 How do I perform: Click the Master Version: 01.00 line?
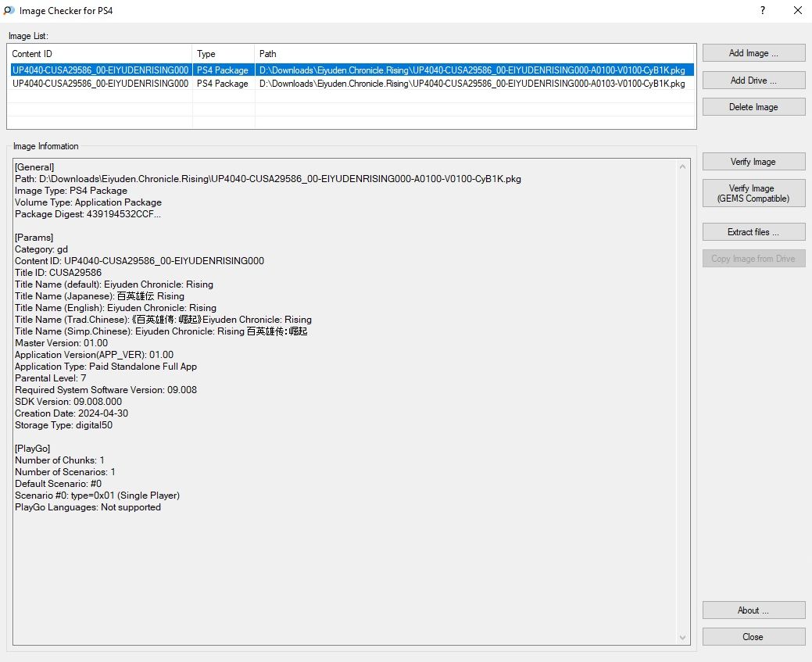(61, 343)
